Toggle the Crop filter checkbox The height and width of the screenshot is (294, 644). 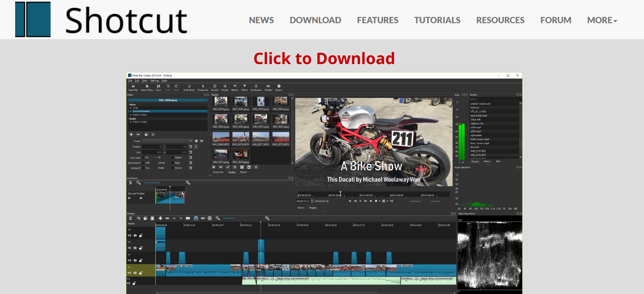point(131,108)
